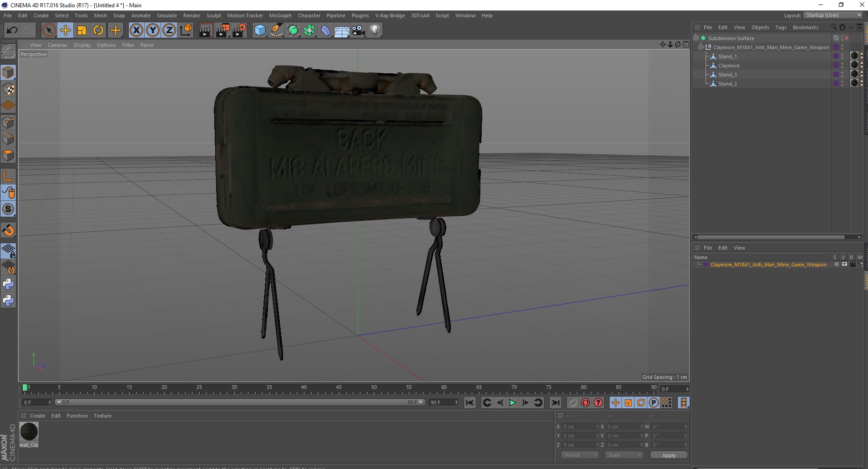Collapse Claymore_M18A1 null object node

(701, 47)
